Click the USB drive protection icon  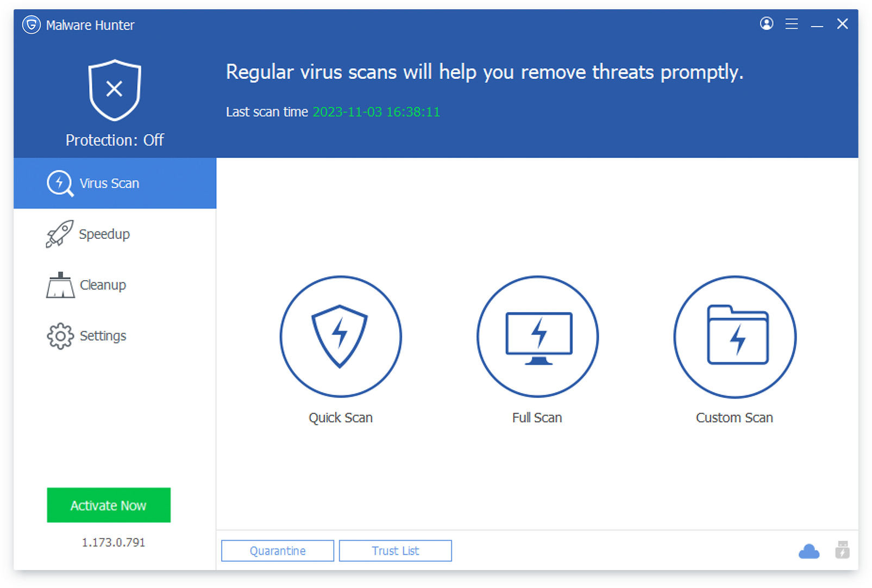(842, 550)
